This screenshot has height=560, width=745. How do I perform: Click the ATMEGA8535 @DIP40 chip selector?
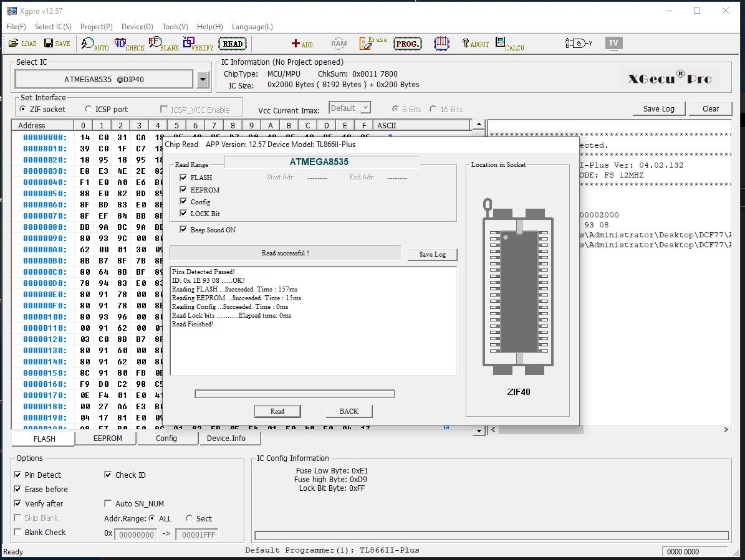point(104,79)
